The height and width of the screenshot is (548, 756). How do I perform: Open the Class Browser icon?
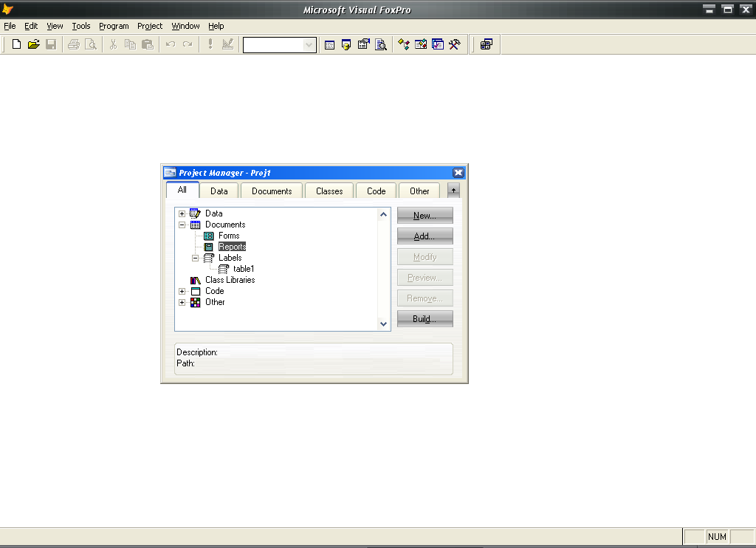[404, 45]
